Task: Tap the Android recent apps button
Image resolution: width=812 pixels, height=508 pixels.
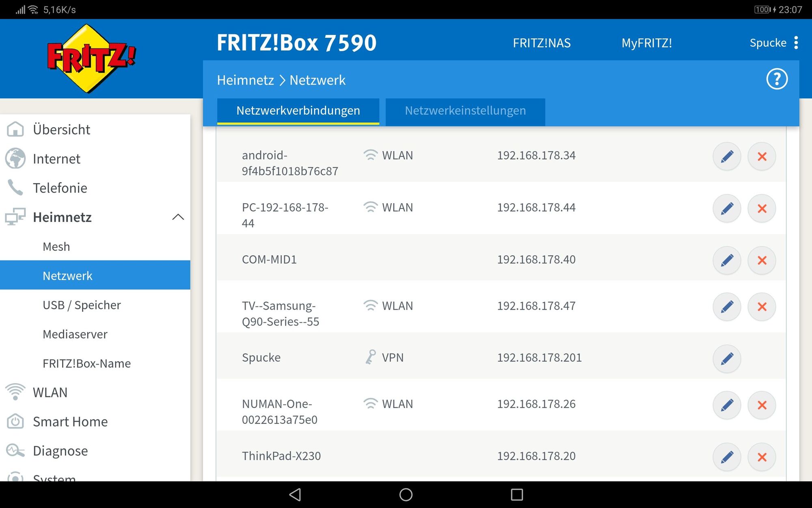Action: 517,495
